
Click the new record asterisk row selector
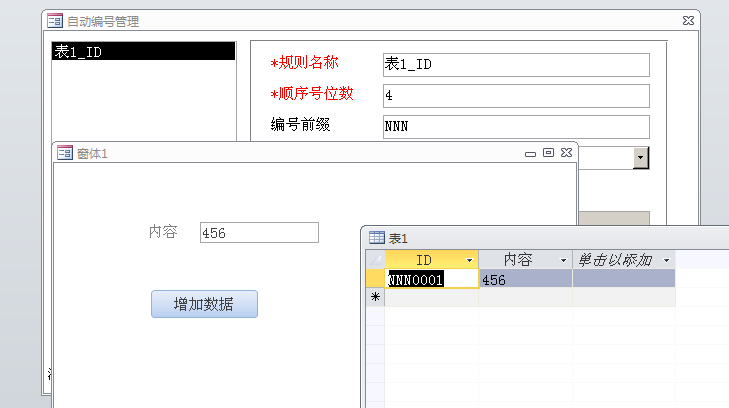[x=375, y=297]
